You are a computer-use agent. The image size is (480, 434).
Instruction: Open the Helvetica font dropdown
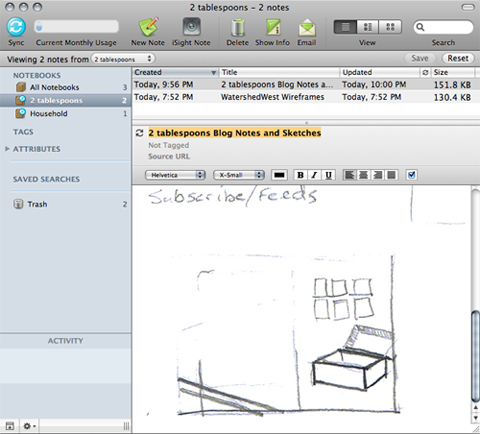[175, 175]
